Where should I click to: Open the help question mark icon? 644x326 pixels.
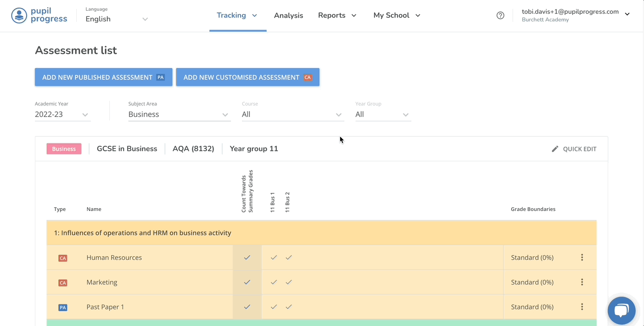(x=500, y=15)
